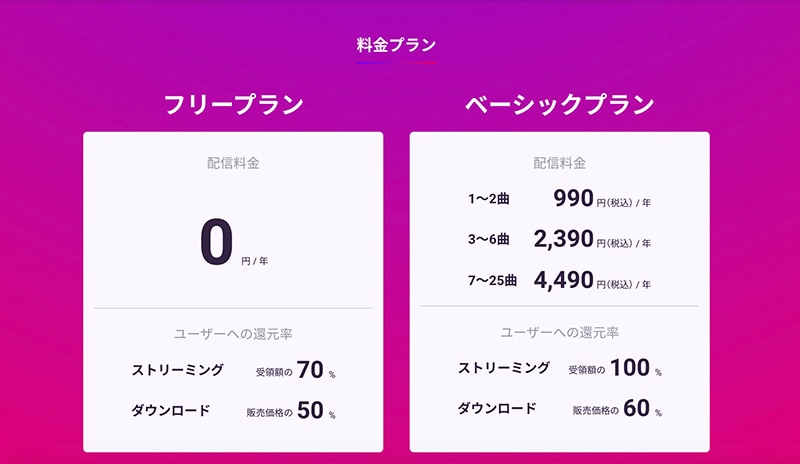Select the ベーシックプラン title
Viewport: 800px width, 464px height.
(x=559, y=104)
